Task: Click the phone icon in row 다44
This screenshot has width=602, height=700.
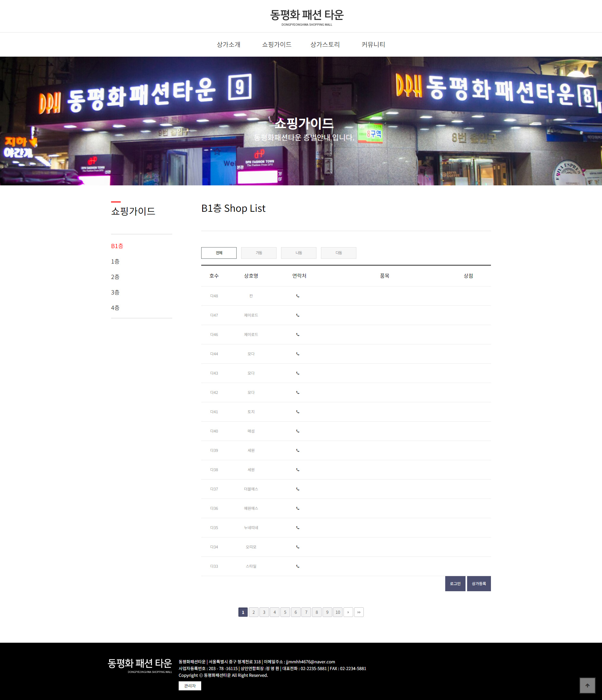Action: coord(298,354)
